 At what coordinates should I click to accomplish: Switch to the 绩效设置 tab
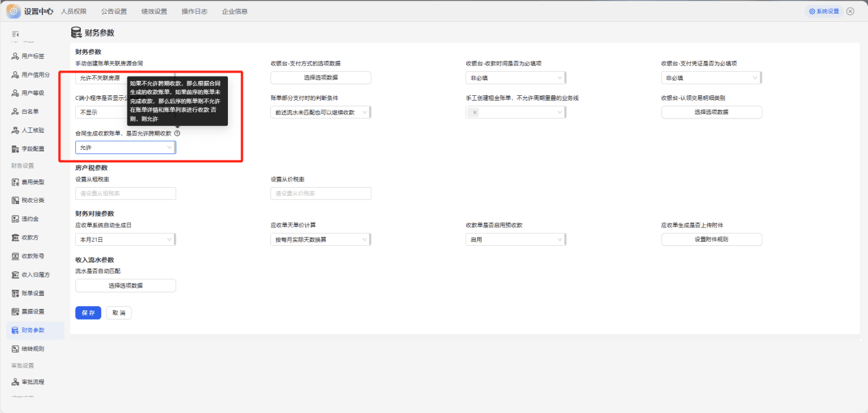(x=154, y=11)
